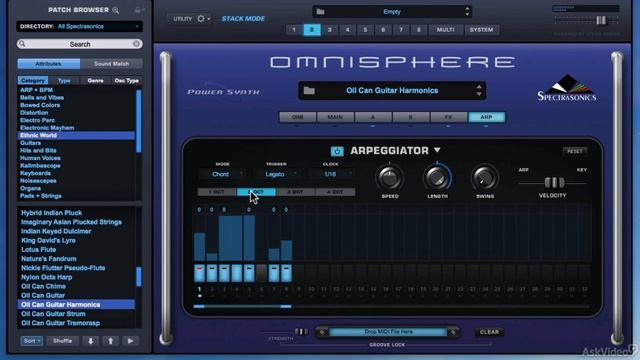This screenshot has height=360, width=640.
Task: Select the Genre attribute column
Action: [x=95, y=80]
